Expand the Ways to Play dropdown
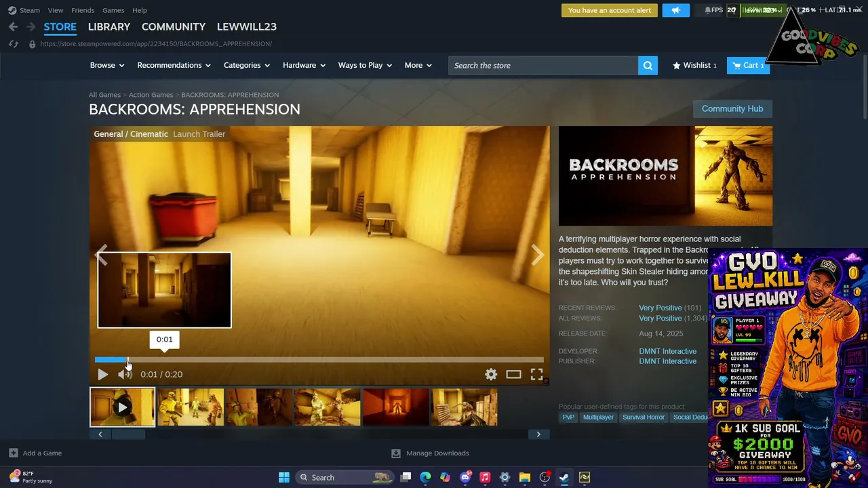 (366, 65)
